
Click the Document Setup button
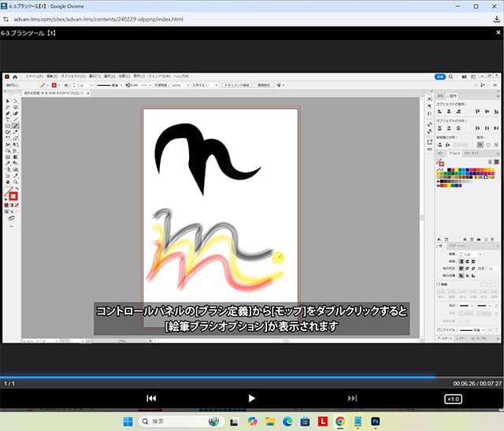click(235, 84)
